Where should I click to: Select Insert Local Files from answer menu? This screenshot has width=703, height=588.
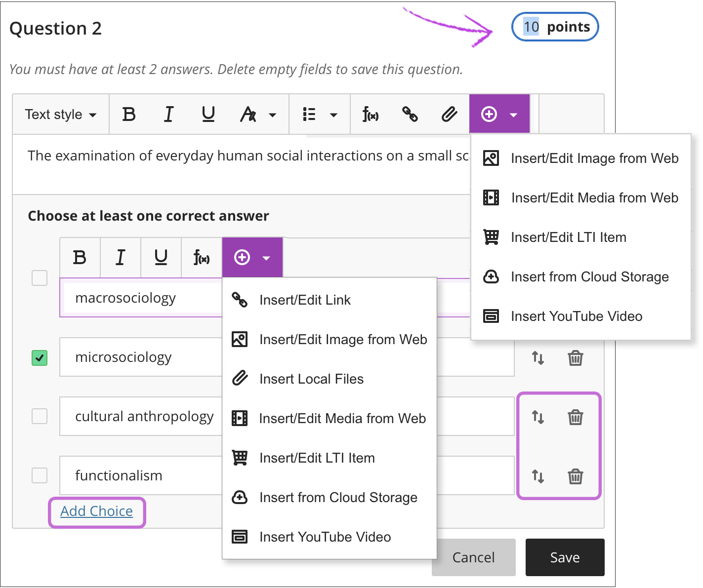point(311,379)
